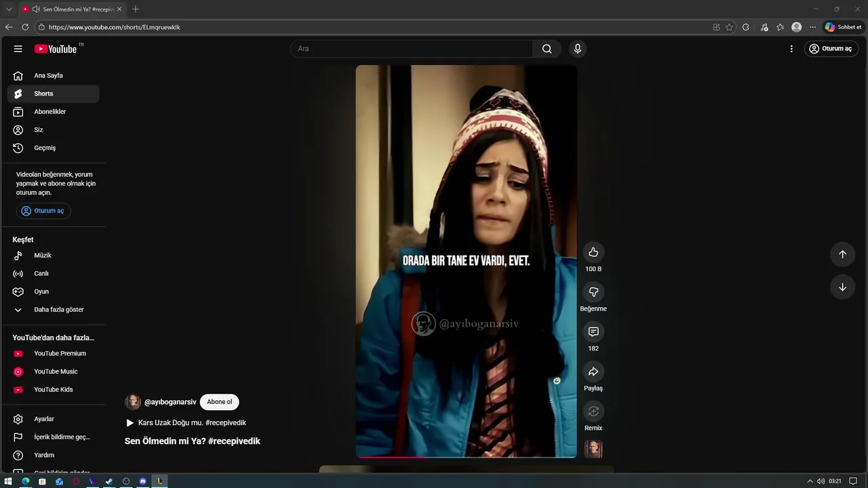Click the browser address bar URL
Image resolution: width=868 pixels, height=488 pixels.
[115, 27]
